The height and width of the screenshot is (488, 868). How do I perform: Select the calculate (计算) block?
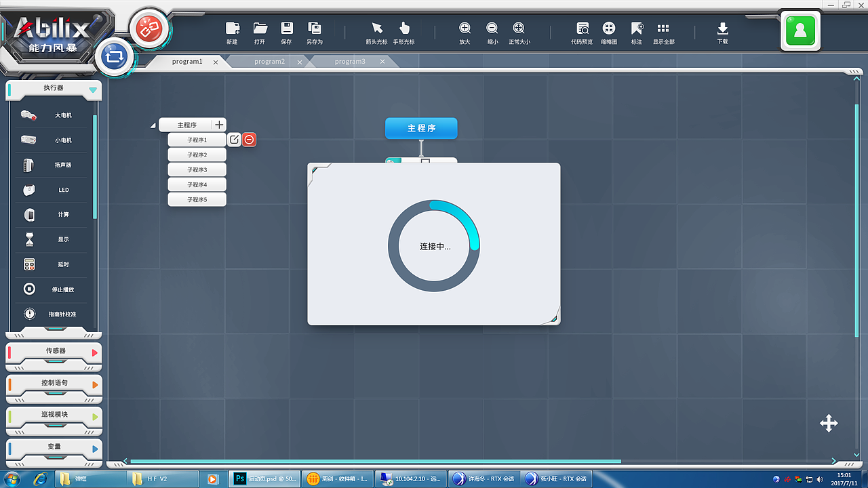pos(53,215)
